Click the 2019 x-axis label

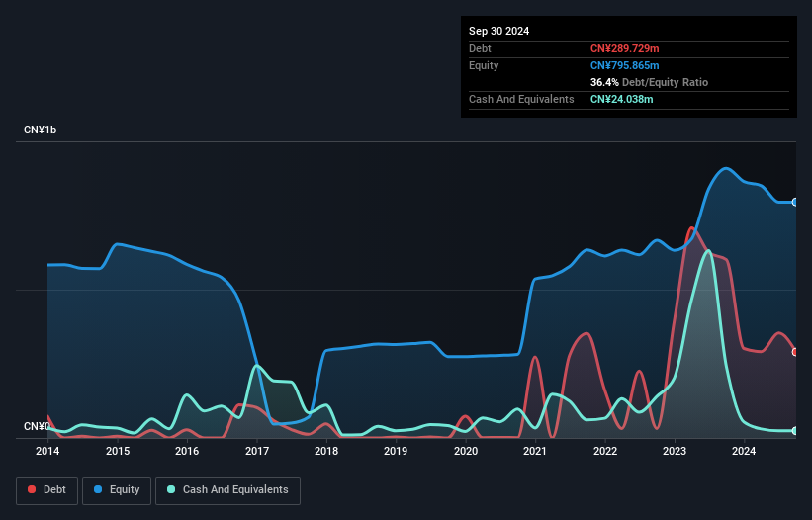396,451
